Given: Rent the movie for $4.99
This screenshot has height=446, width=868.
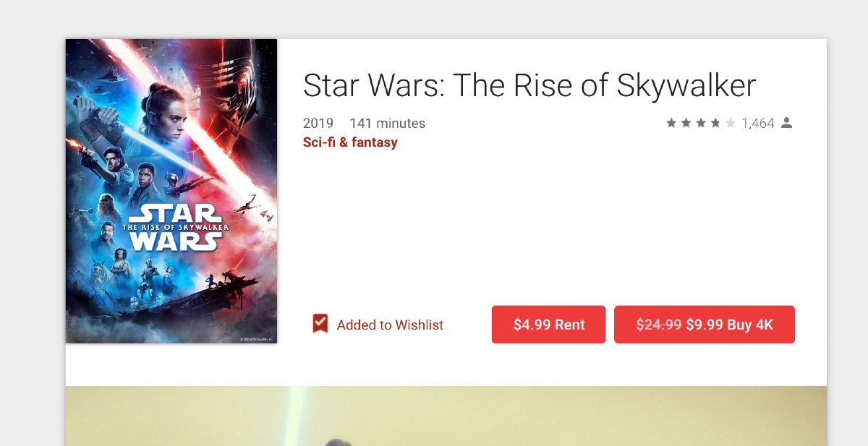Looking at the screenshot, I should coord(548,325).
